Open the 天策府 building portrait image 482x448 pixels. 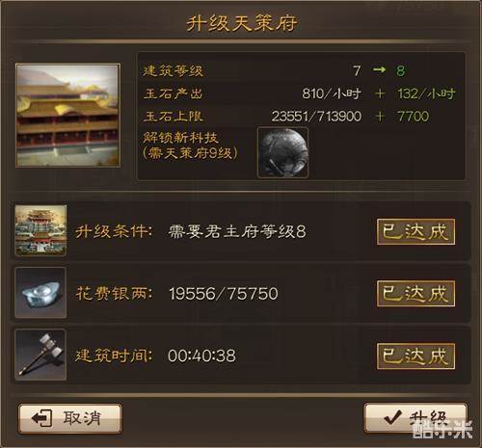pyautogui.click(x=67, y=116)
